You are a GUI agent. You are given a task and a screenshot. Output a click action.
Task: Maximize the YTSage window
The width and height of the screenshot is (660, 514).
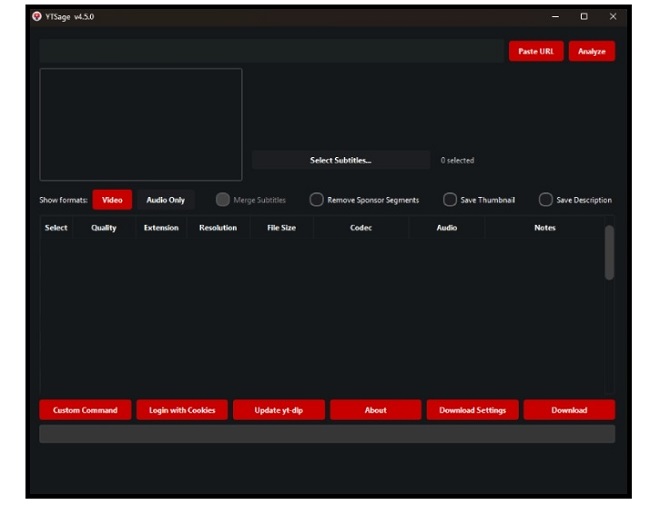point(584,17)
